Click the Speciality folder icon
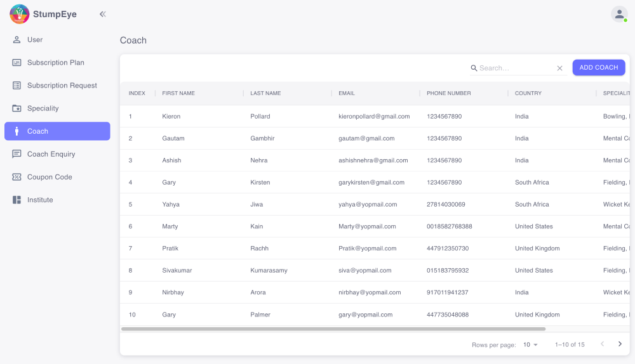Viewport: 635px width, 364px height. point(17,108)
